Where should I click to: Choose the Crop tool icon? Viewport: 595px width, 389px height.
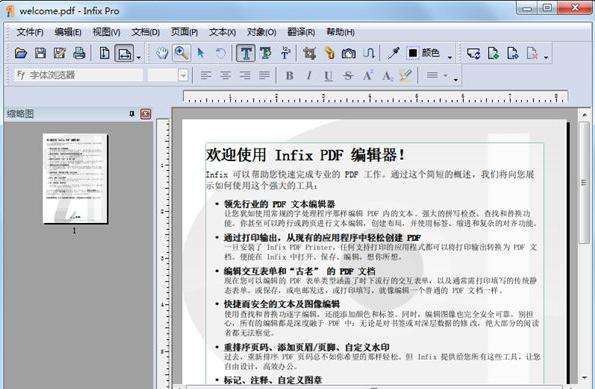coord(309,53)
